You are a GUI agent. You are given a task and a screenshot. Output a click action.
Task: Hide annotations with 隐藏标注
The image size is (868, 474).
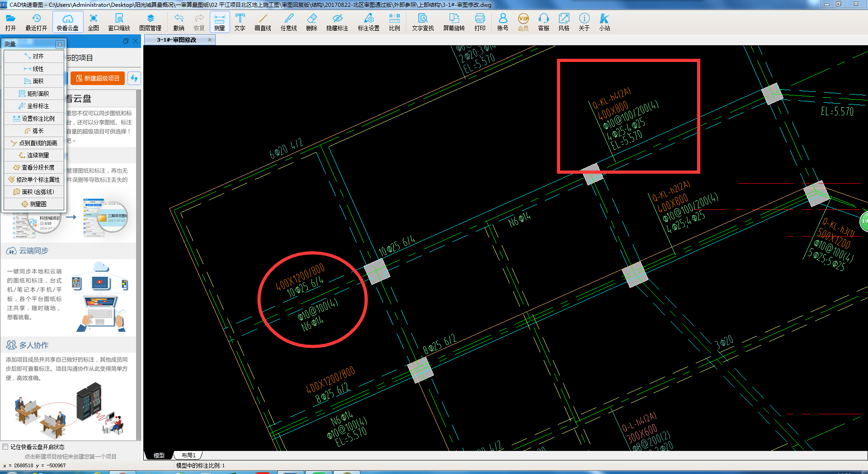(x=337, y=22)
